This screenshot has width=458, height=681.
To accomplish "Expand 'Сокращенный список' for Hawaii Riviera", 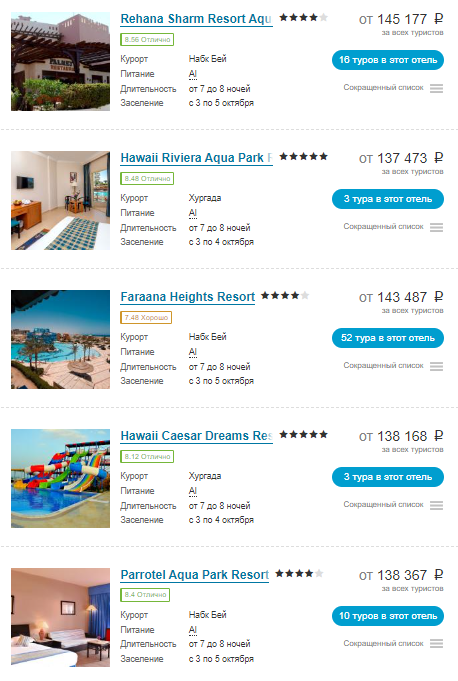I will pyautogui.click(x=383, y=227).
